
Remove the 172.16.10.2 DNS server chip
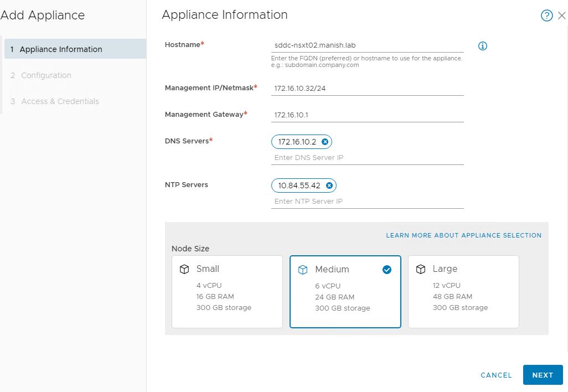325,142
